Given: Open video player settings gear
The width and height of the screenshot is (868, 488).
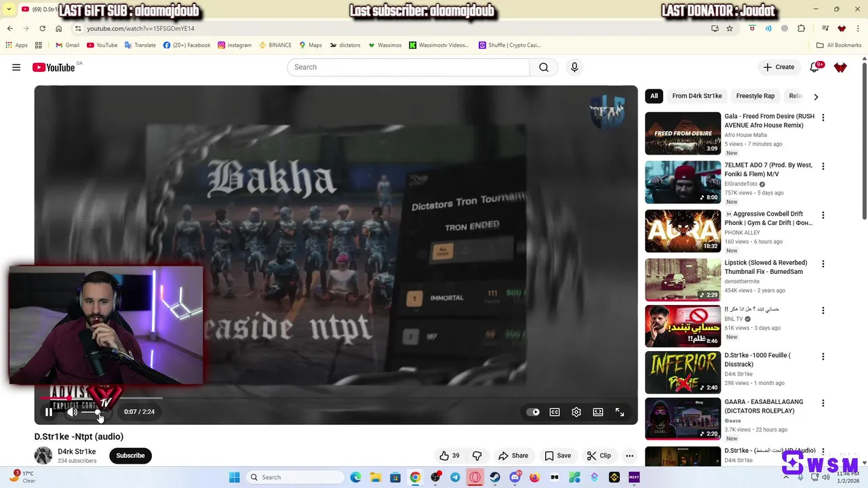Looking at the screenshot, I should (x=576, y=411).
